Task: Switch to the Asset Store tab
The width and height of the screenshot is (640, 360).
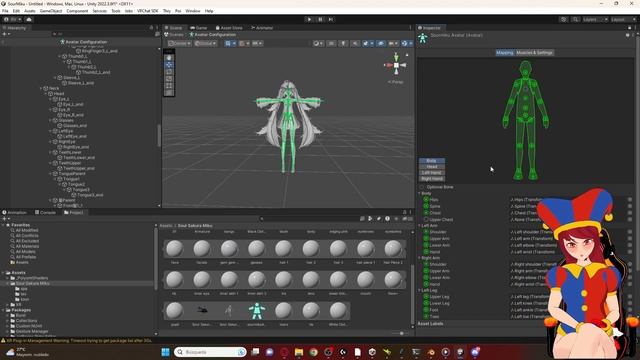Action: click(229, 28)
